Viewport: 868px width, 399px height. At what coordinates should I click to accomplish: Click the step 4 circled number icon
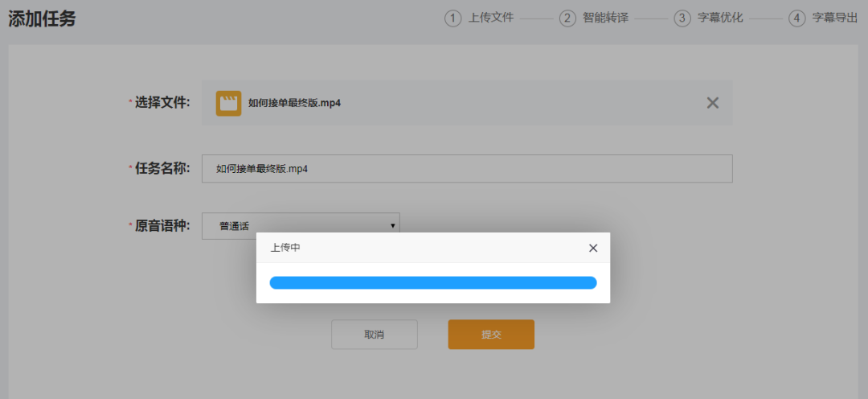797,19
